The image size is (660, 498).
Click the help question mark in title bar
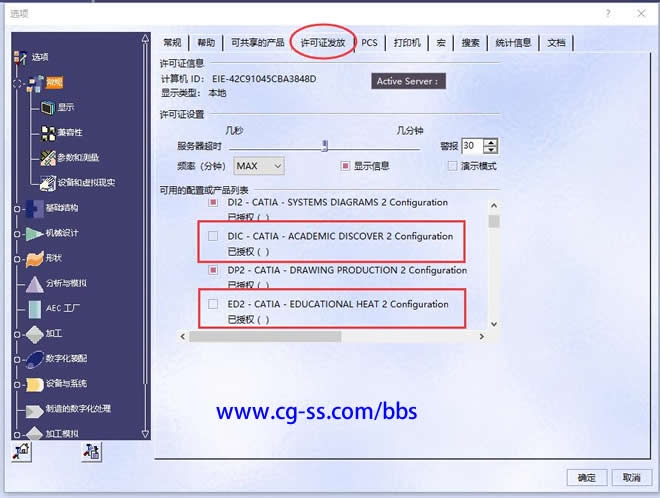(x=608, y=13)
